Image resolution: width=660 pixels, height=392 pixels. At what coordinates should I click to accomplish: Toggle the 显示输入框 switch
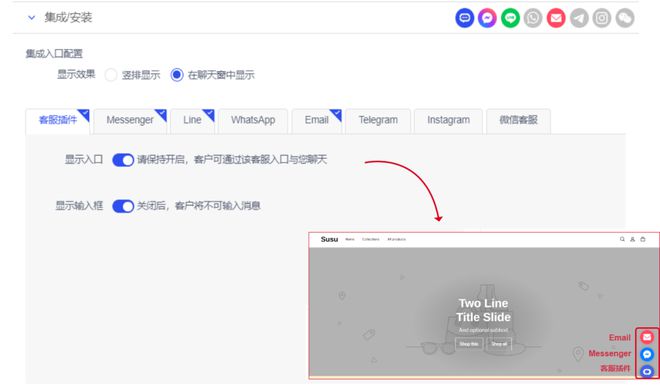[123, 206]
